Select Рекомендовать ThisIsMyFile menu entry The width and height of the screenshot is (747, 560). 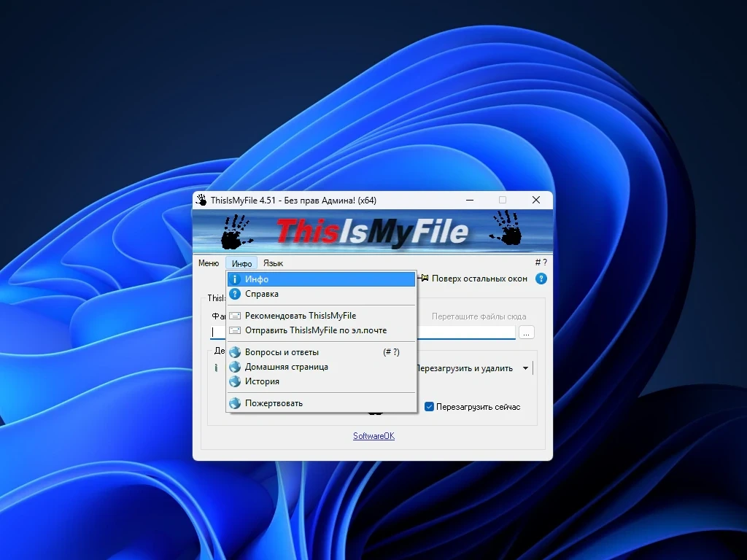[x=321, y=316]
